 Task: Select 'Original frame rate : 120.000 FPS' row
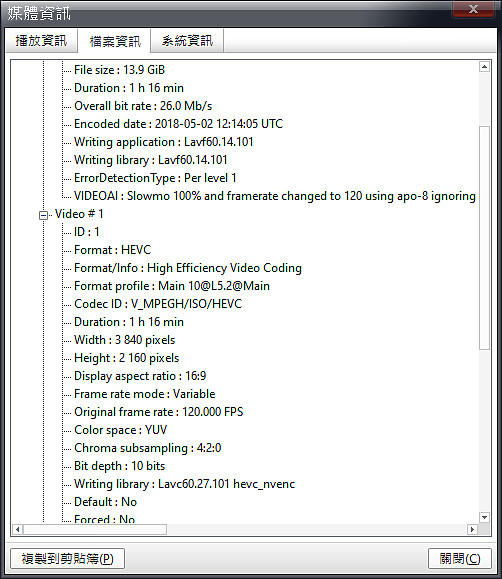pyautogui.click(x=159, y=412)
